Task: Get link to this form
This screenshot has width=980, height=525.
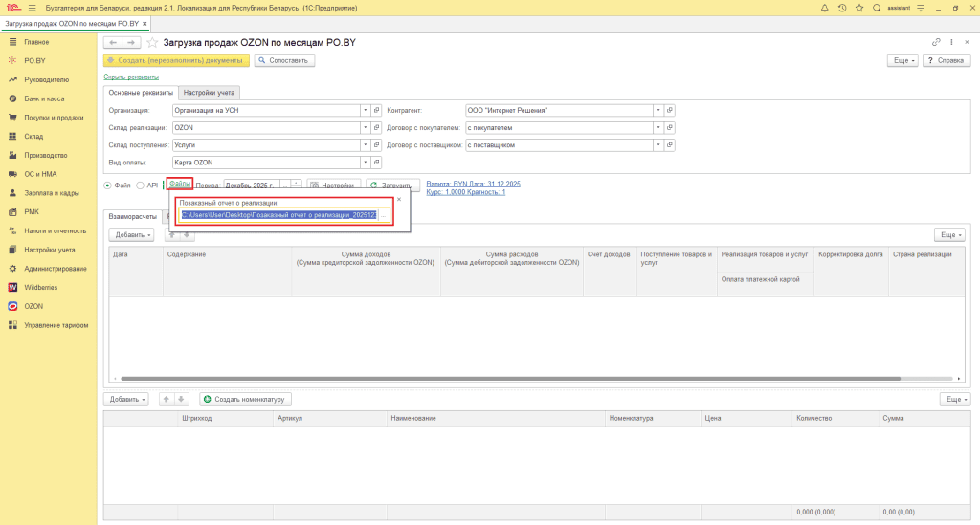Action: (x=936, y=42)
